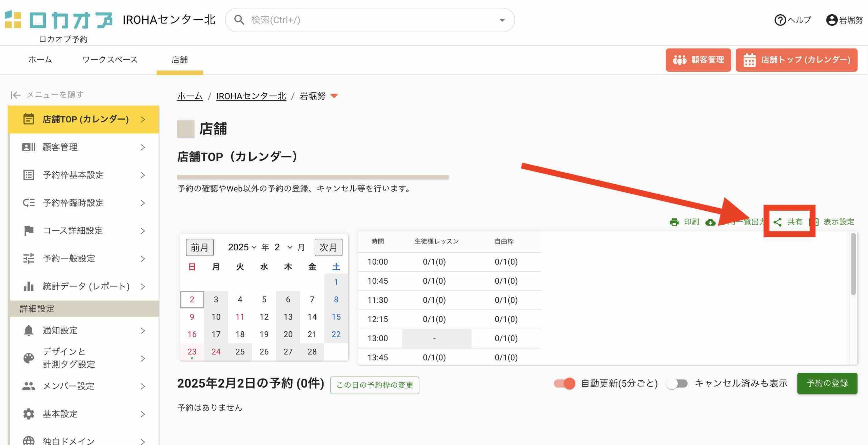Click the cloud download export icon

710,222
